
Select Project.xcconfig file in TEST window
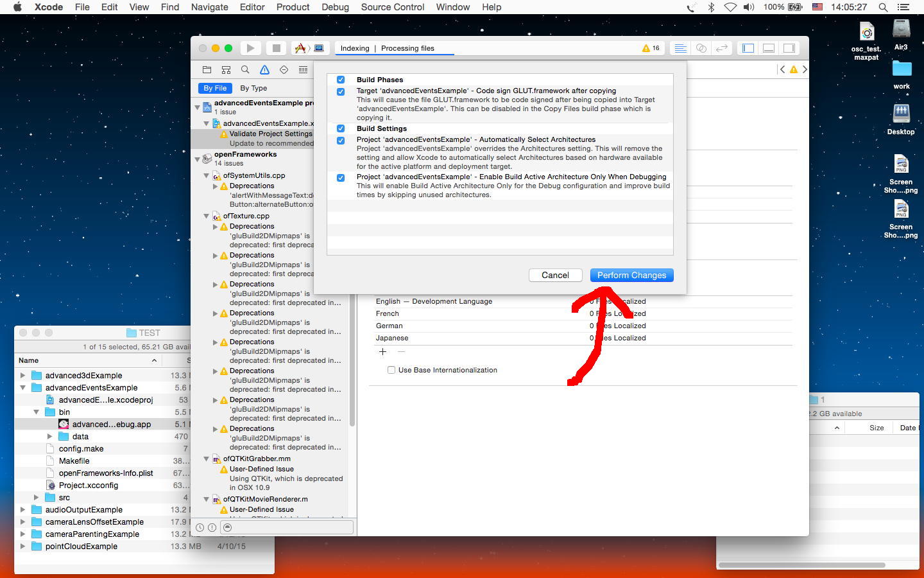point(89,485)
